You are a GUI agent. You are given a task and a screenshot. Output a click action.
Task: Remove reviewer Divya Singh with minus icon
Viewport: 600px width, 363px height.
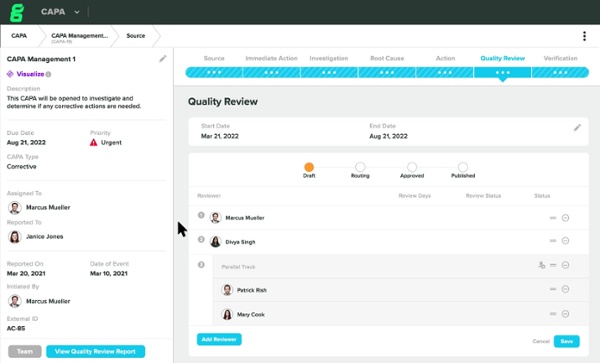click(565, 241)
